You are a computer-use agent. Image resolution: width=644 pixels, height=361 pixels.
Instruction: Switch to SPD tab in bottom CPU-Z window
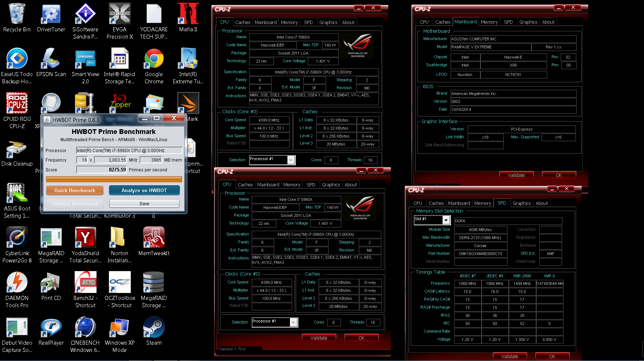[311, 185]
